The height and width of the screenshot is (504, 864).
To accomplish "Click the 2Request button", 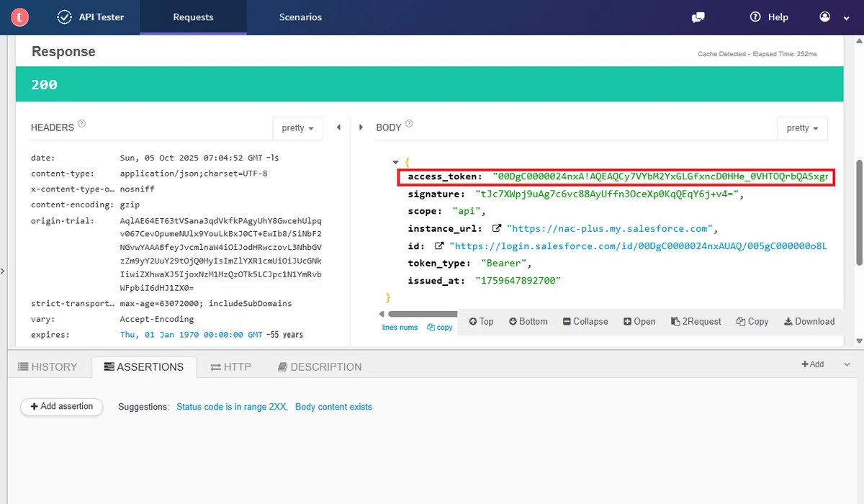I will pos(696,322).
